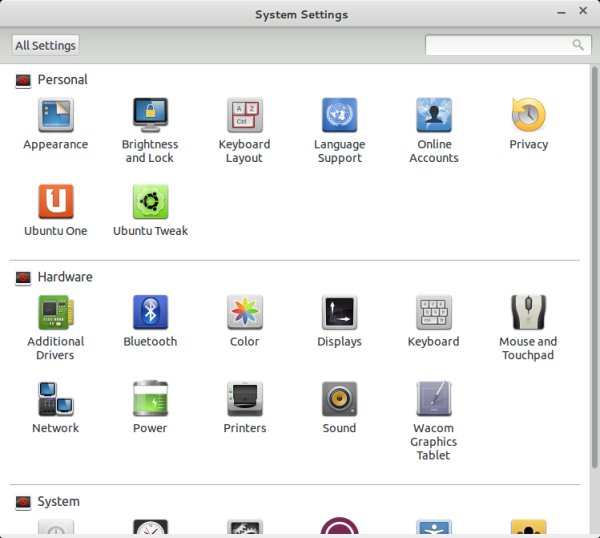Click the All Settings button

[46, 46]
